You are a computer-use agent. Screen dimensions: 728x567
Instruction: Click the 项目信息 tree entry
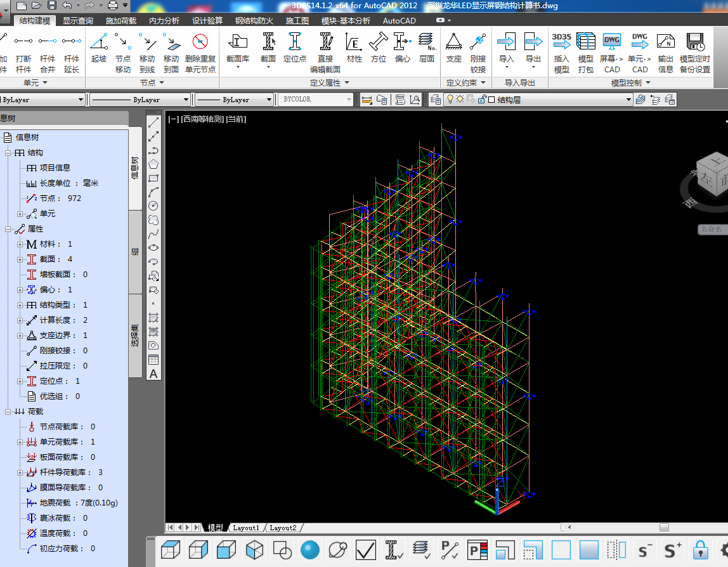[x=55, y=168]
